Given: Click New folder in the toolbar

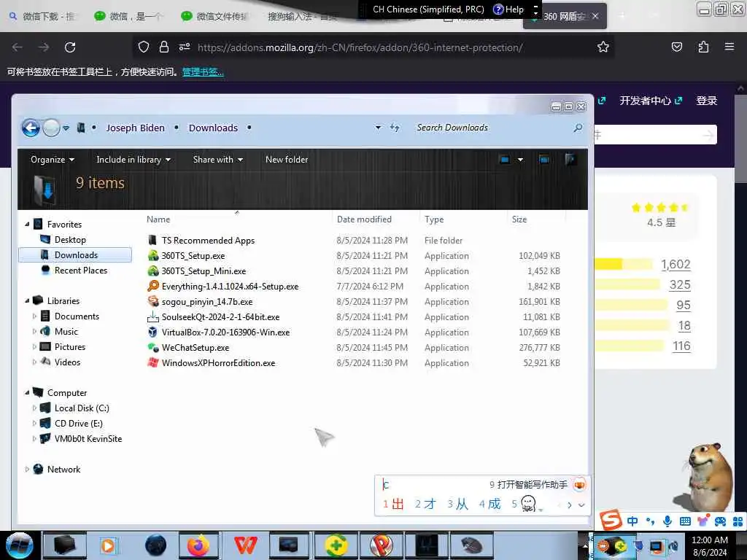Looking at the screenshot, I should pyautogui.click(x=287, y=160).
